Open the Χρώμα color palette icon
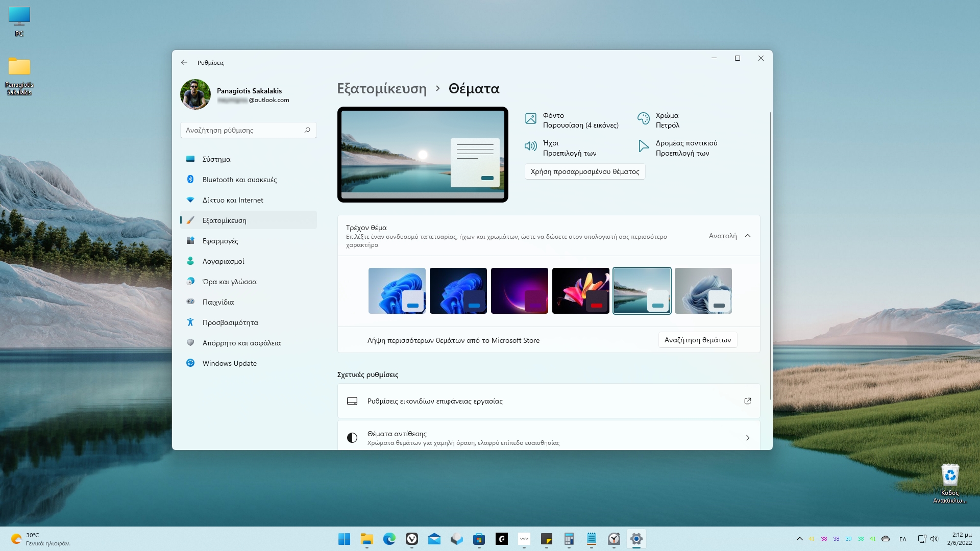The height and width of the screenshot is (551, 980). click(x=643, y=119)
